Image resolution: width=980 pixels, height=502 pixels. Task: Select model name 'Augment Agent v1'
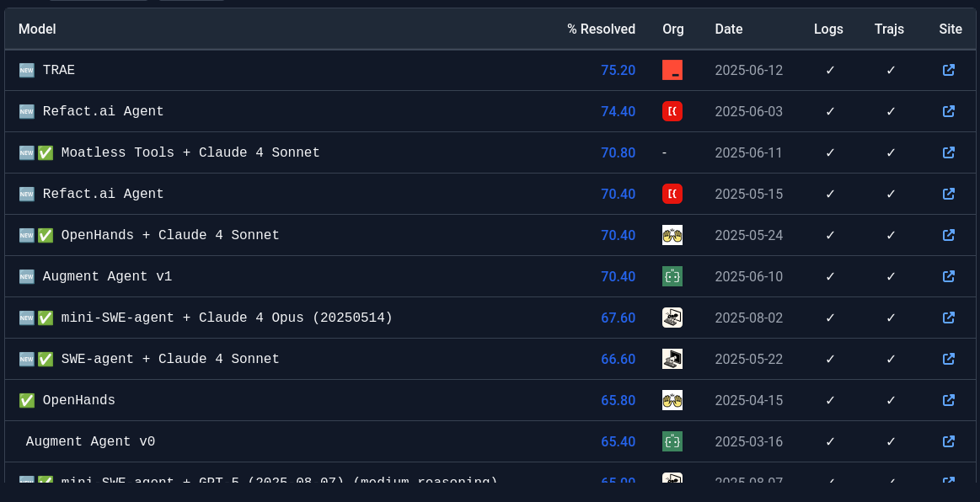108,276
